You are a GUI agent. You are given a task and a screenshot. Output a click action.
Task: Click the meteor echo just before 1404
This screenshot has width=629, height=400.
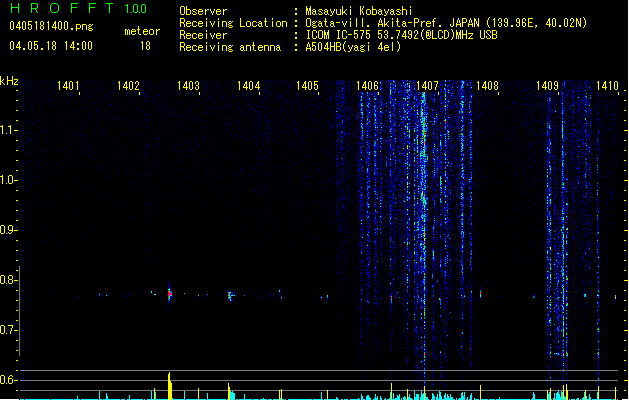click(230, 296)
